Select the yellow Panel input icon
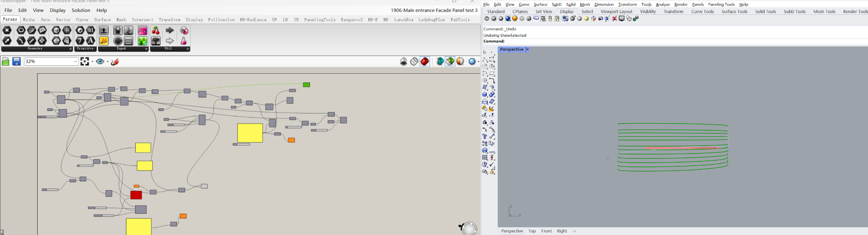868x235 pixels. (x=104, y=41)
